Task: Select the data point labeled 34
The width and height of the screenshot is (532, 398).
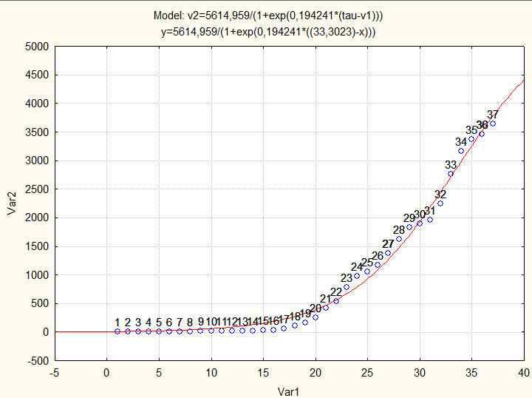Action: pyautogui.click(x=461, y=151)
